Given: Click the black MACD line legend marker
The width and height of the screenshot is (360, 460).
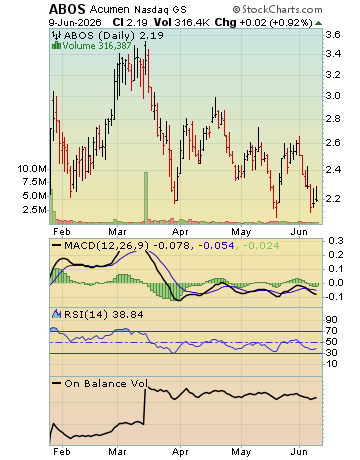Looking at the screenshot, I should (x=56, y=246).
